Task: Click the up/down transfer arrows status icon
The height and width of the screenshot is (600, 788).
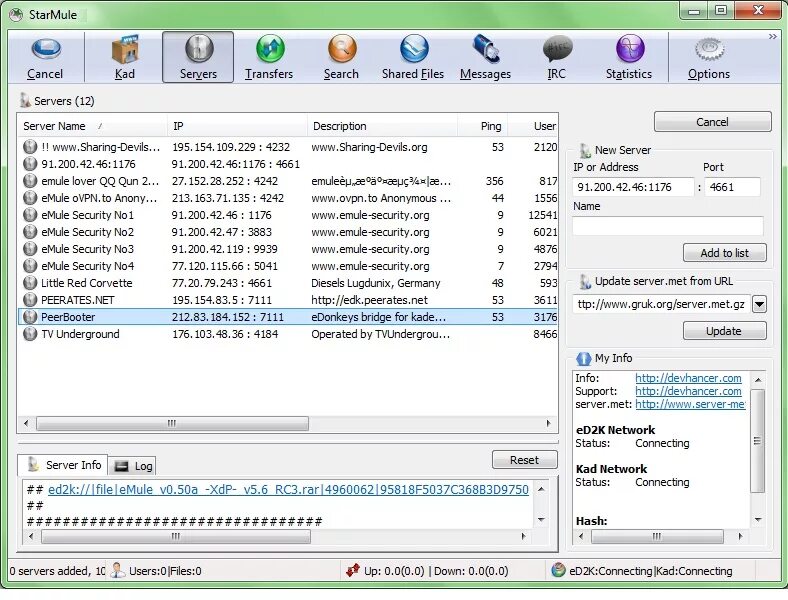Action: click(353, 570)
